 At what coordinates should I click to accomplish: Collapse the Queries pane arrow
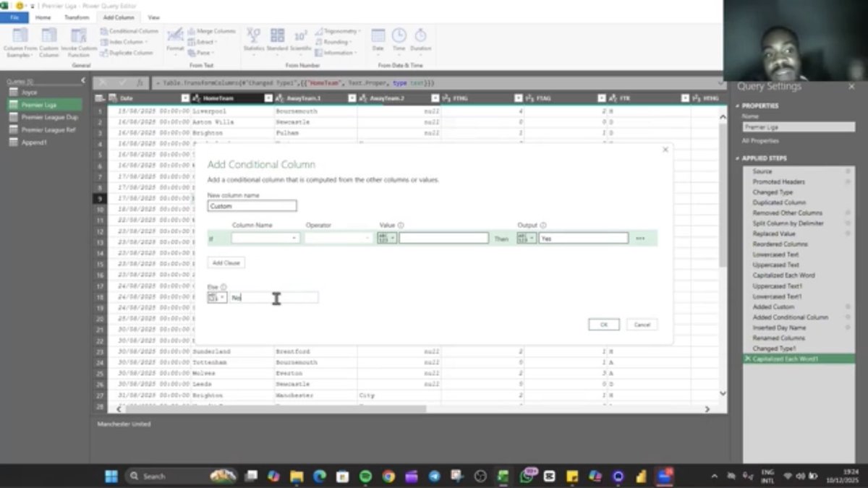click(83, 81)
